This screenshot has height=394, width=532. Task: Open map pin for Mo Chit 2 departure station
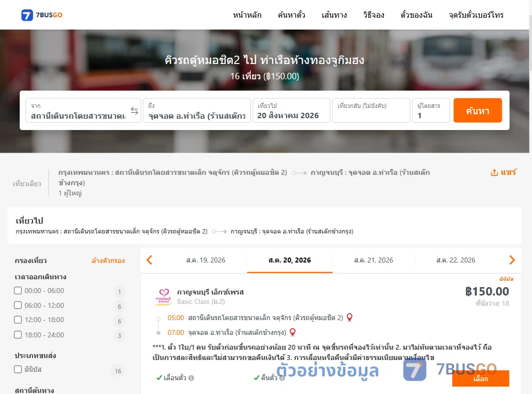(349, 318)
